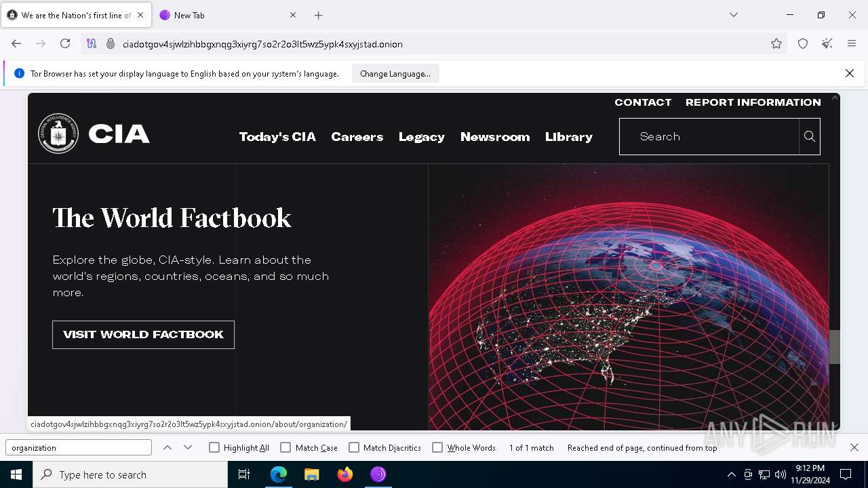The width and height of the screenshot is (868, 488).
Task: Show hidden system tray icons
Action: click(x=731, y=474)
